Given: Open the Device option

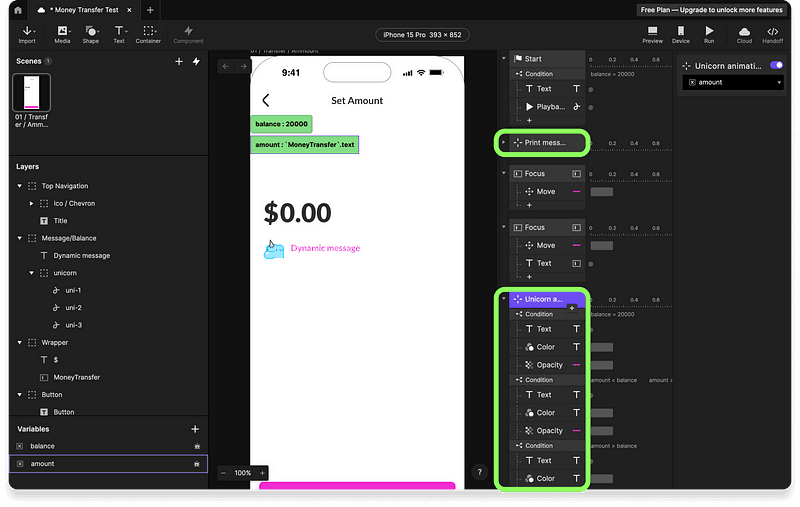Looking at the screenshot, I should pyautogui.click(x=681, y=34).
